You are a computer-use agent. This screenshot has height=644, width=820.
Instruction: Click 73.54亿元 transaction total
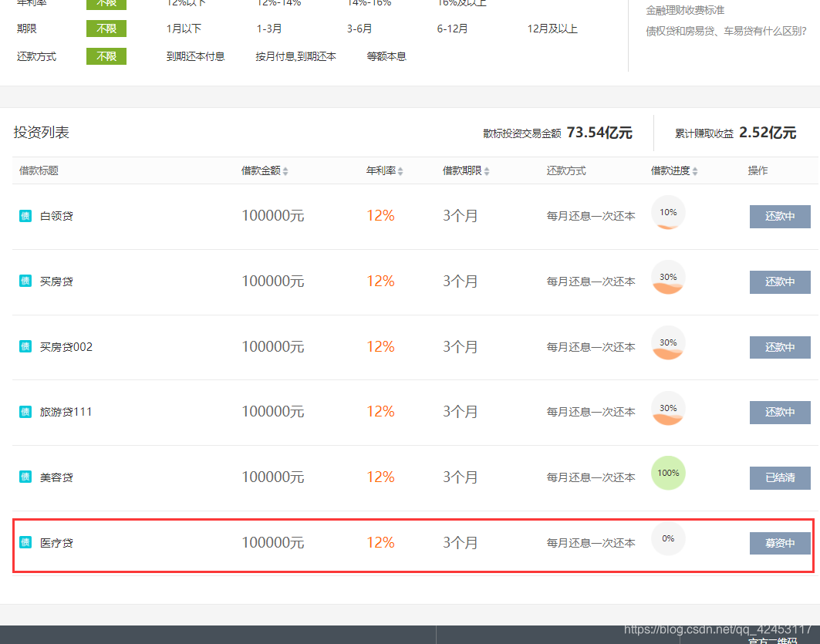(x=599, y=133)
